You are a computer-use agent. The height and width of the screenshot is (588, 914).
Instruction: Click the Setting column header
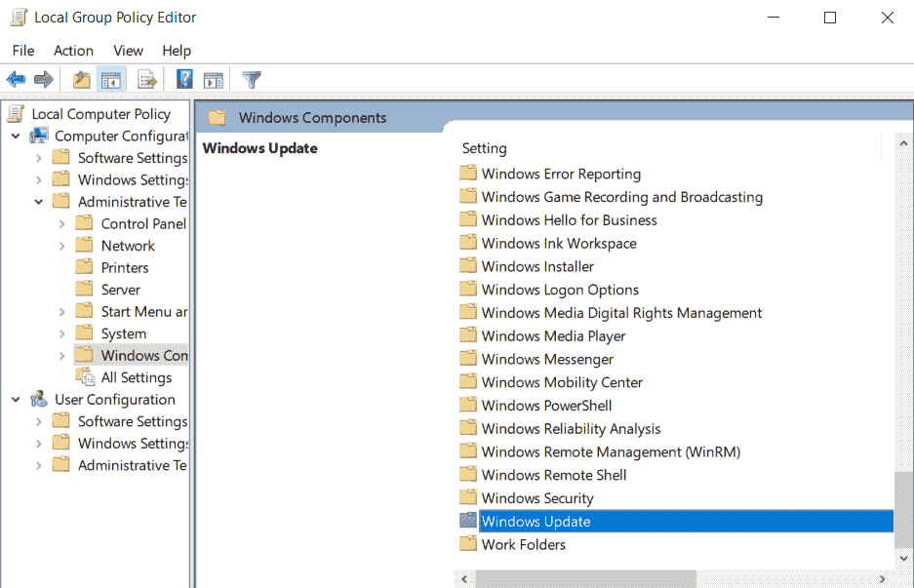click(485, 148)
